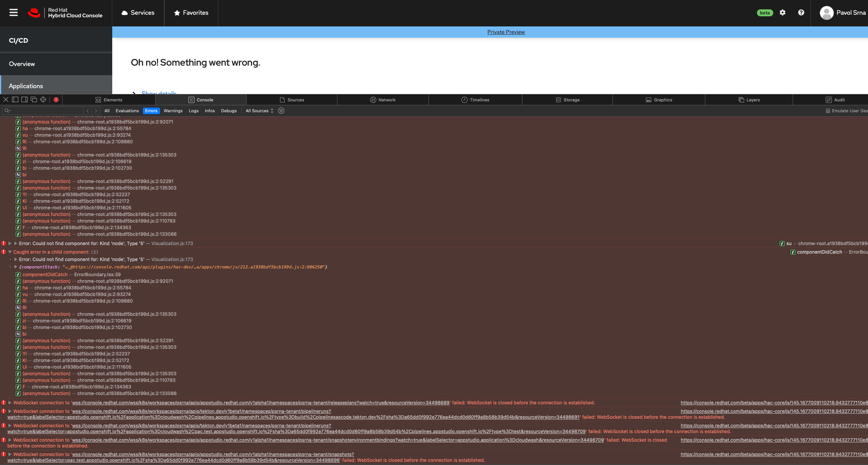The height and width of the screenshot is (465, 868).
Task: Open the Sources tab
Action: 292,100
